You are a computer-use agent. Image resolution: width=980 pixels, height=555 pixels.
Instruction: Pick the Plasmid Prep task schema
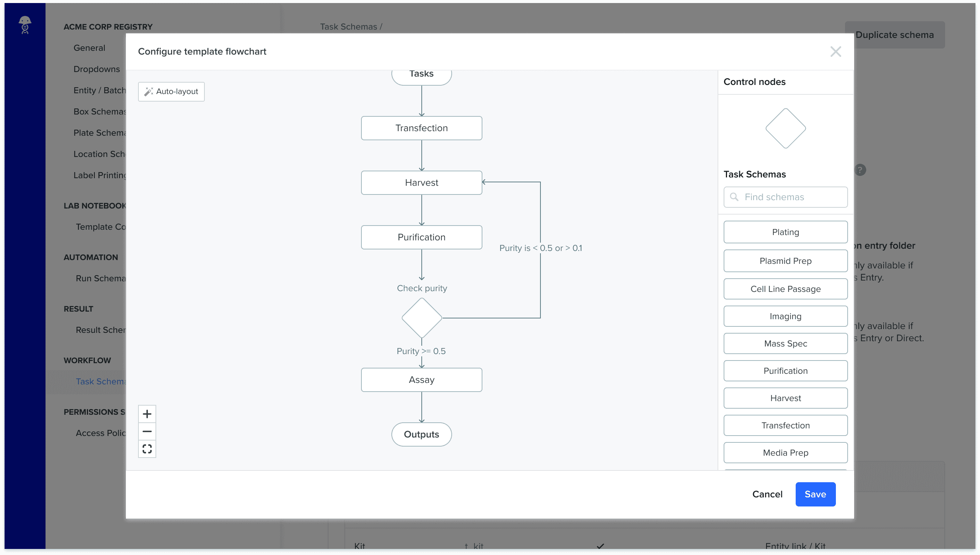click(785, 261)
